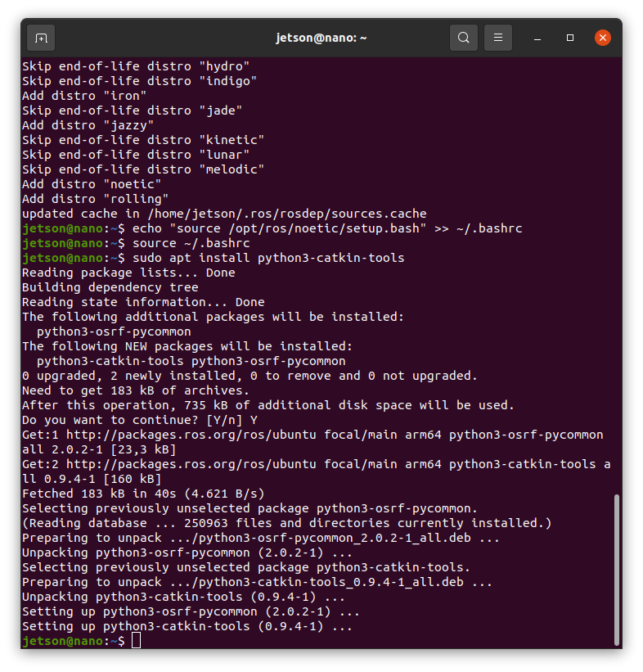
Task: Click the line Add distro "noetic"
Action: [92, 184]
